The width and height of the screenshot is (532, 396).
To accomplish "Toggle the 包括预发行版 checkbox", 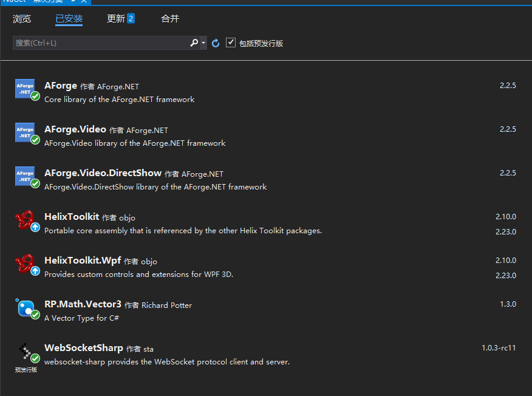I will point(231,43).
